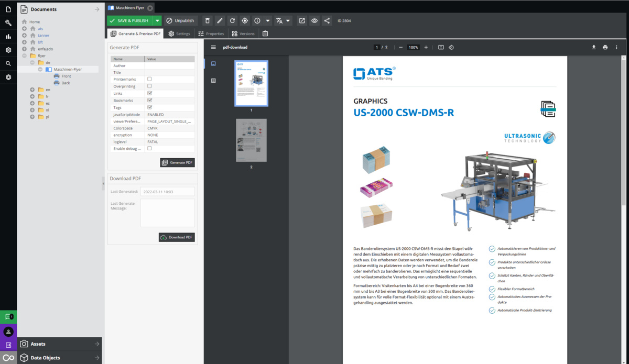
Task: Open the hexagon menu below the Search icon
Action: (x=8, y=77)
